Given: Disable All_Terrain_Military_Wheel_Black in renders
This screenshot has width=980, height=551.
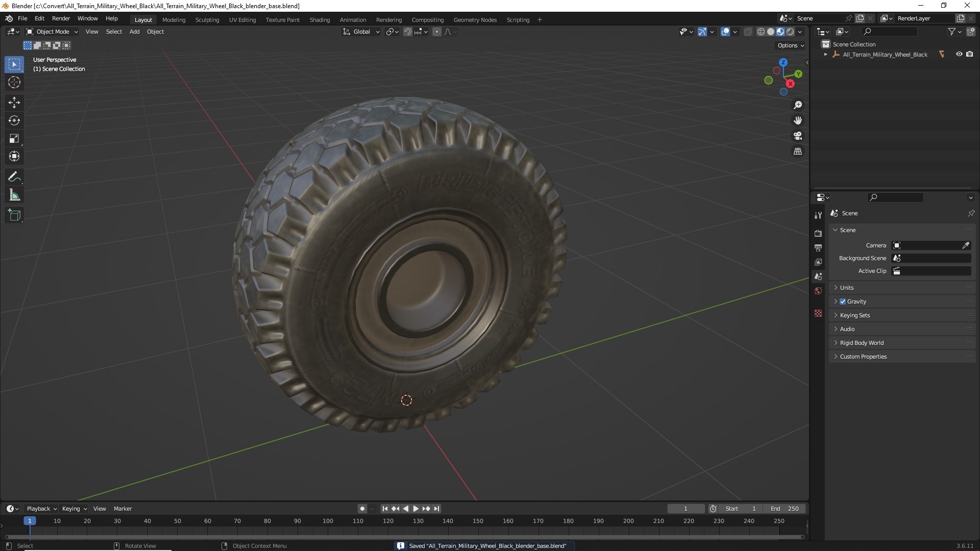Looking at the screenshot, I should click(970, 54).
